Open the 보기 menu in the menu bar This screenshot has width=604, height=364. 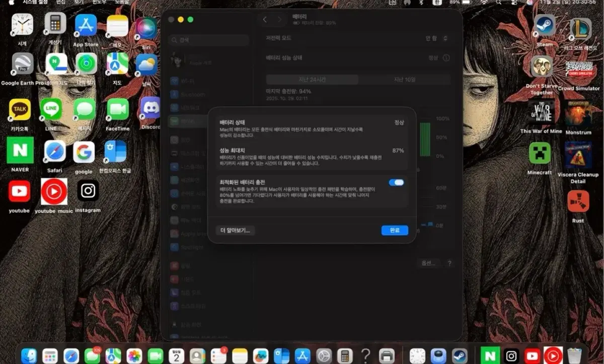tap(79, 2)
